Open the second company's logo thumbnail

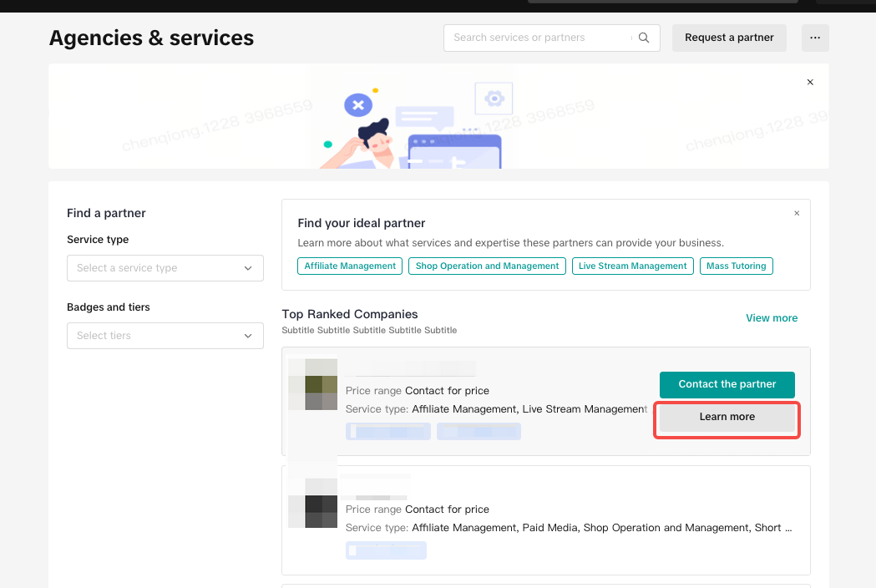[312, 503]
